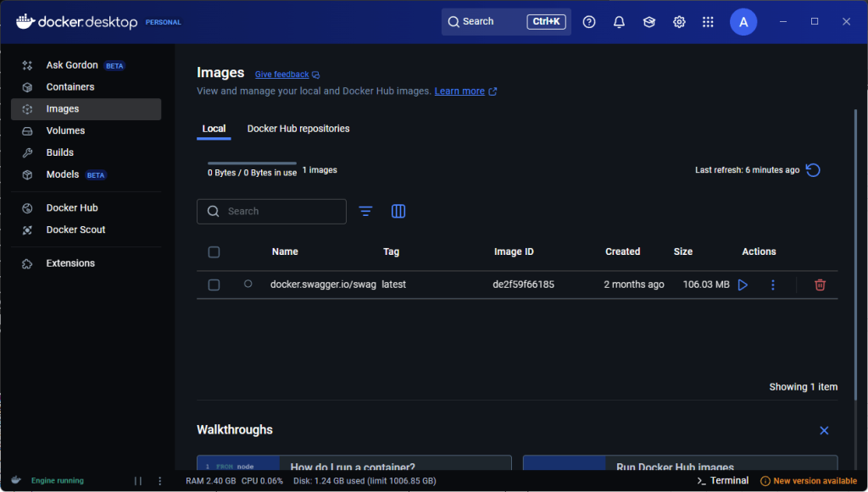Click the latest tag cell
This screenshot has width=868, height=492.
(x=393, y=285)
